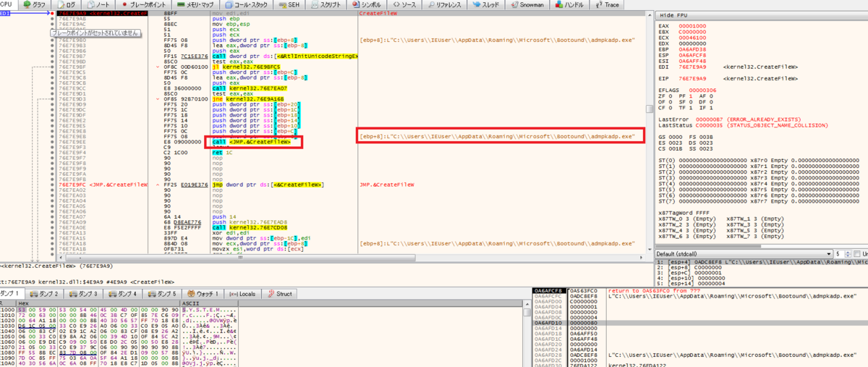Viewport: 868px width, 367px height.
Task: Select the 'jne kernel32.76E9A168' instruction
Action: (247, 99)
